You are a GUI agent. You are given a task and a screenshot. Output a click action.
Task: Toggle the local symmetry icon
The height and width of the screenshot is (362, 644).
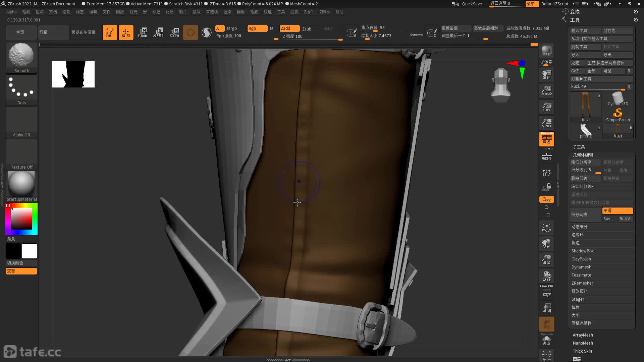pyautogui.click(x=546, y=172)
